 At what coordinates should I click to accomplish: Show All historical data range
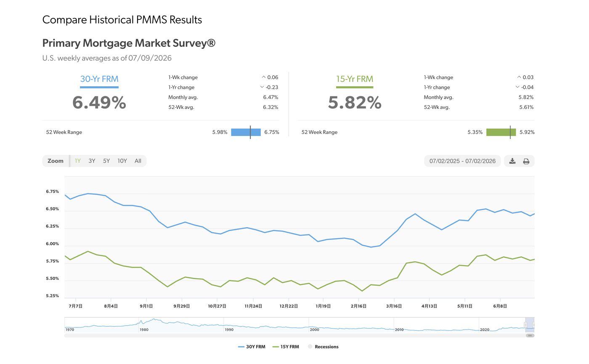[x=138, y=161]
